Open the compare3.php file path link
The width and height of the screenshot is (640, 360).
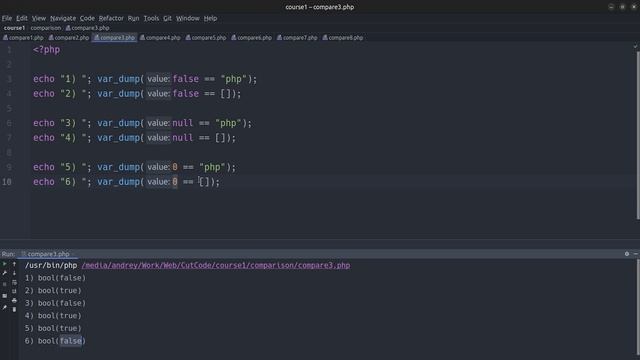pyautogui.click(x=216, y=265)
